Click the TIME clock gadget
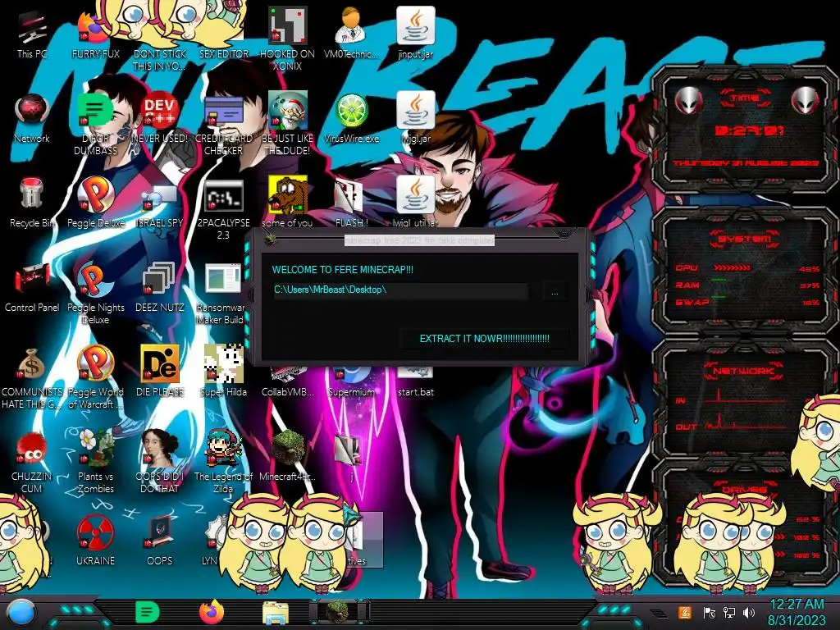840x630 pixels. [745, 129]
